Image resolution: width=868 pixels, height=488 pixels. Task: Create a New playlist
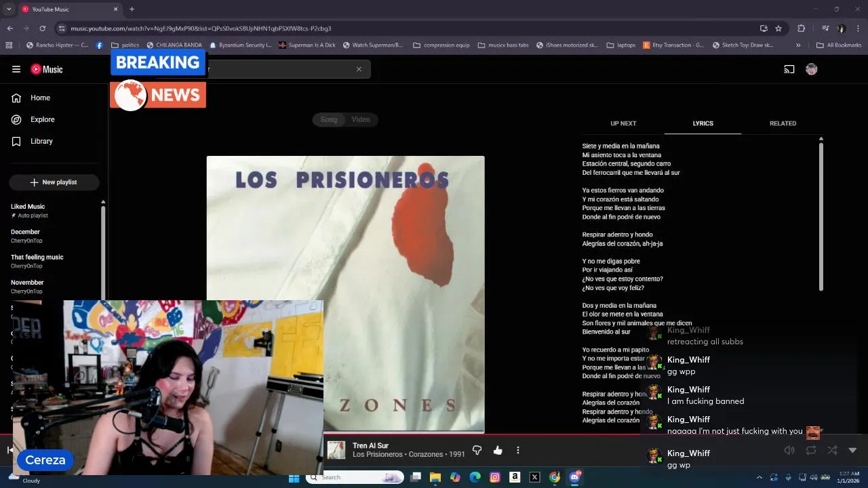(x=54, y=182)
